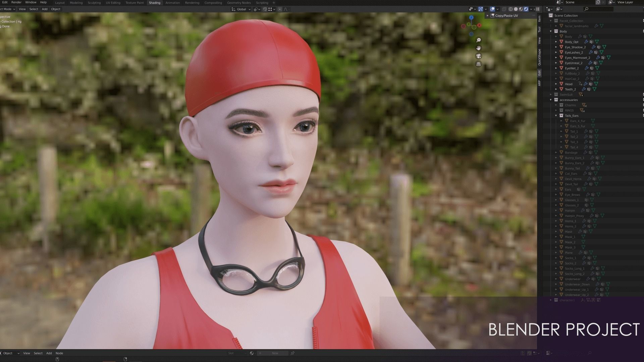
Task: Open the Render menu
Action: pos(16,2)
